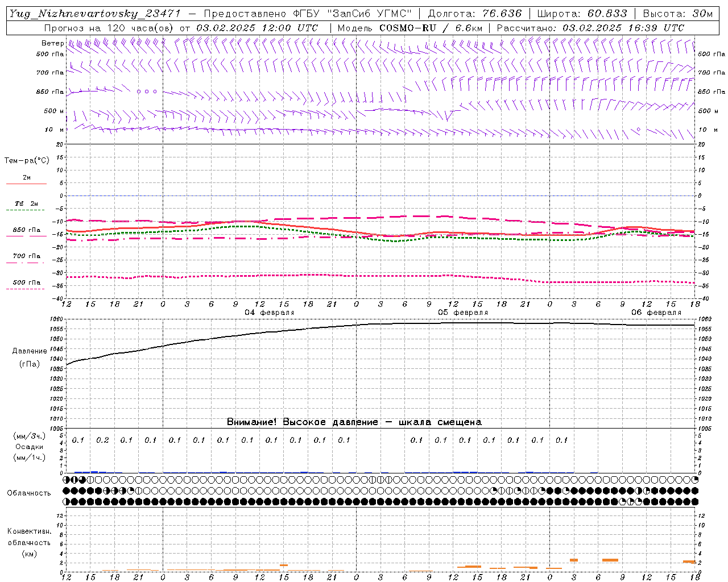728x582 pixels.
Task: Click the Рассчитано: 03.02.2025 16:39 UTC timestamp
Action: [x=591, y=28]
